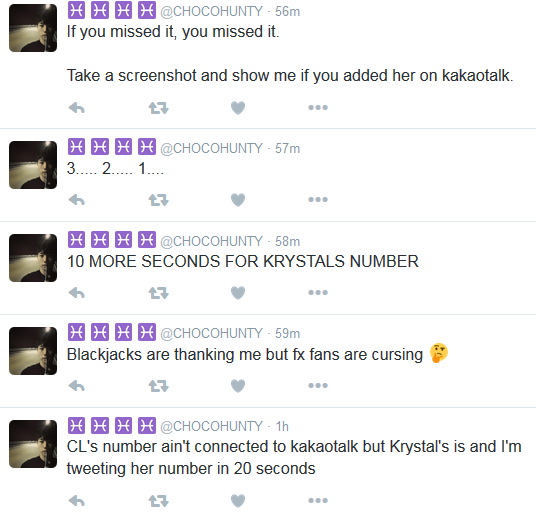
Task: Reply to the 'CL's number' tweet
Action: (77, 501)
